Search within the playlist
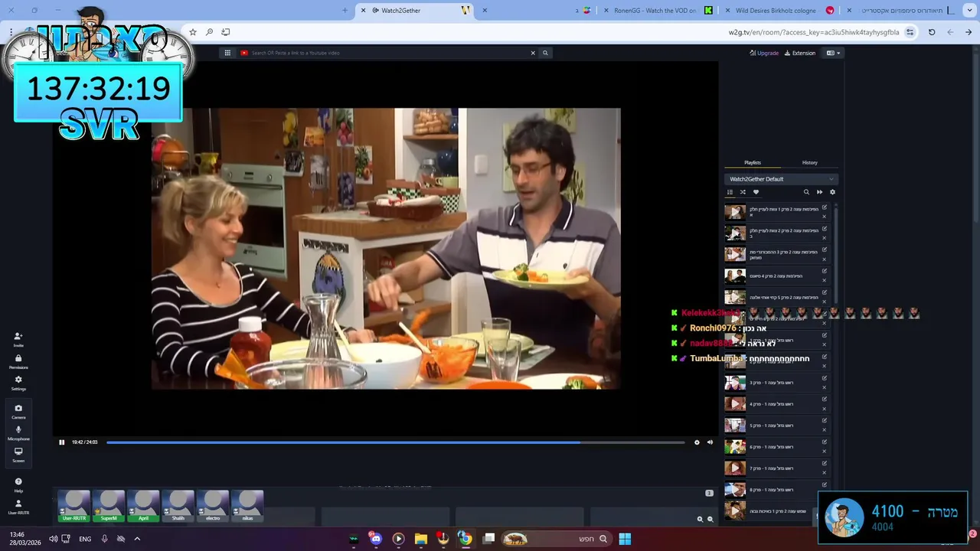980x551 pixels. pos(806,192)
